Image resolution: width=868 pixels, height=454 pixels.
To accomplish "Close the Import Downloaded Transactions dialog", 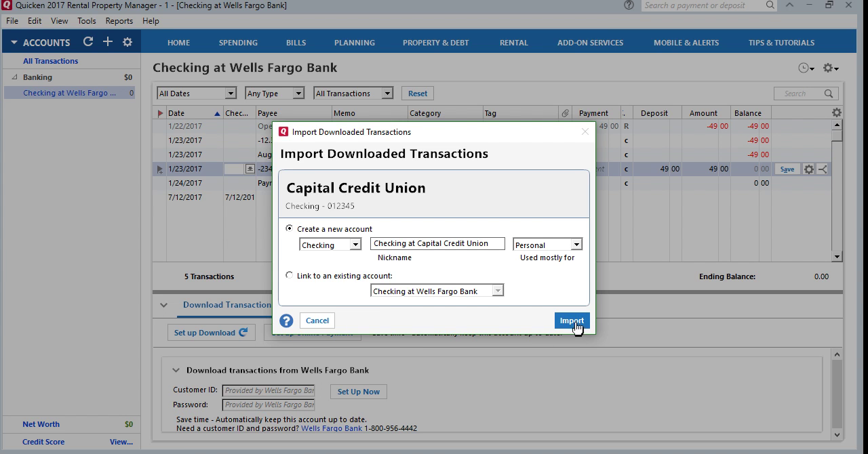I will point(585,131).
